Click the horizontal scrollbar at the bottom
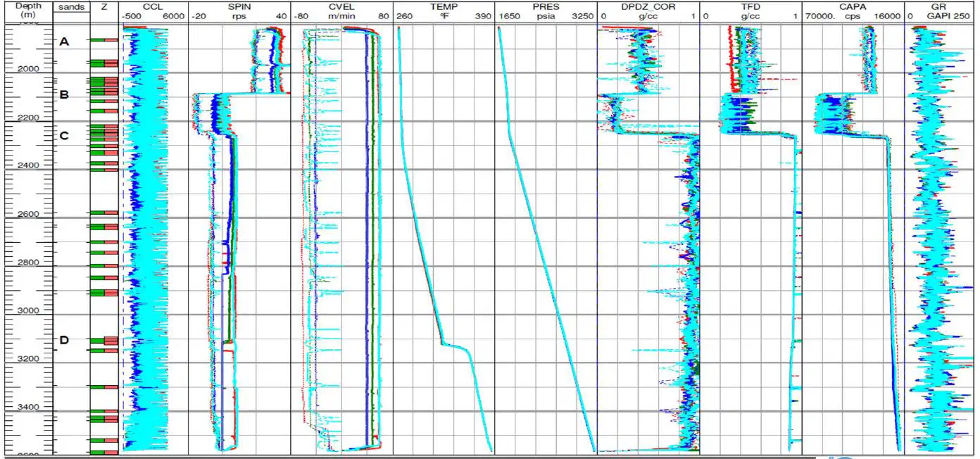 (x=408, y=457)
